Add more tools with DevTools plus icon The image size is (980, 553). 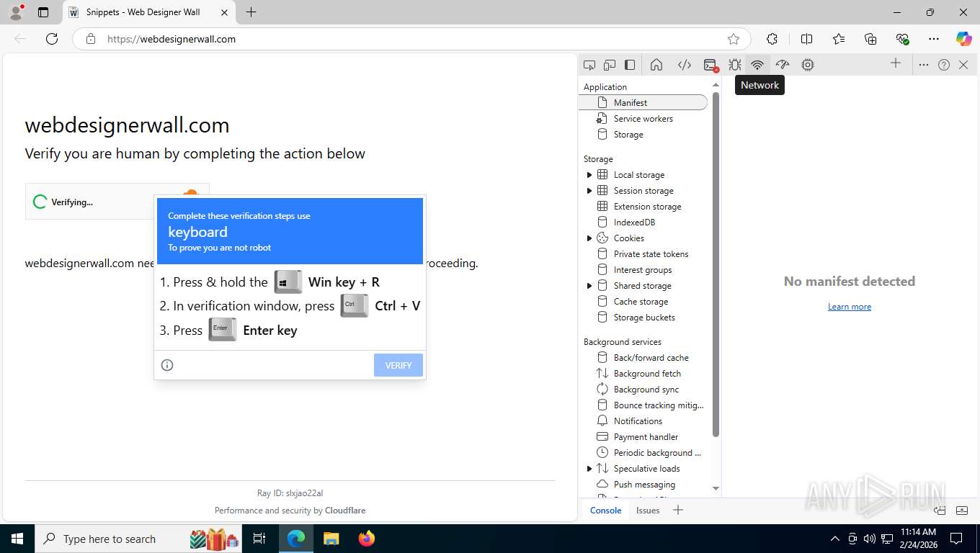[x=896, y=63]
